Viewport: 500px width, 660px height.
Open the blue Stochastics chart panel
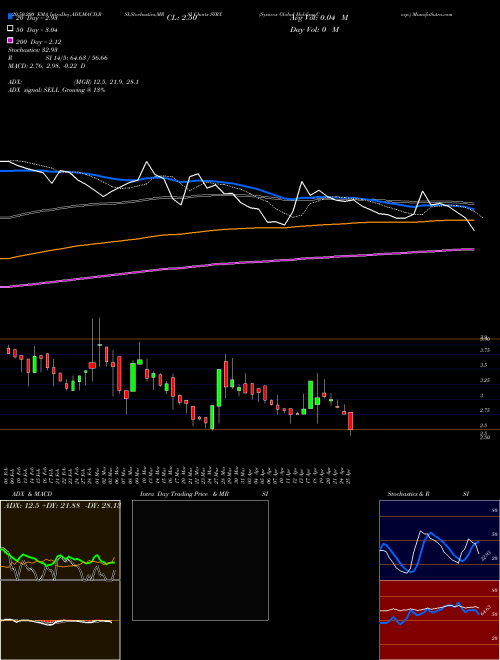click(439, 540)
